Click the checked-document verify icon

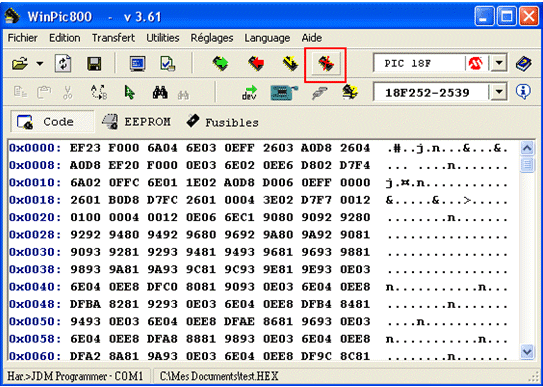168,64
